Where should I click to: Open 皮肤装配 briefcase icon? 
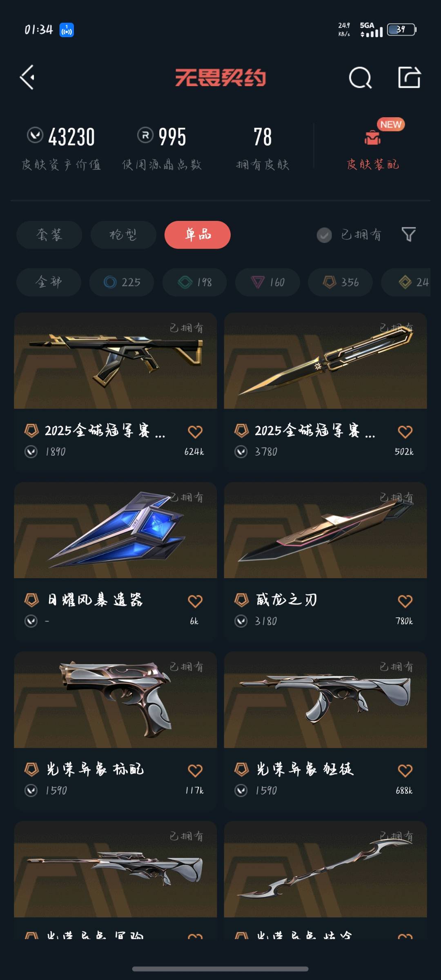(x=372, y=138)
